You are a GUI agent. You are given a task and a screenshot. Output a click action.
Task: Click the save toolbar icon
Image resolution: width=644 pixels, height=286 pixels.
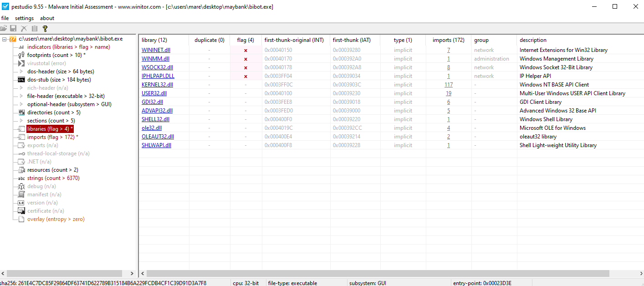(x=14, y=29)
